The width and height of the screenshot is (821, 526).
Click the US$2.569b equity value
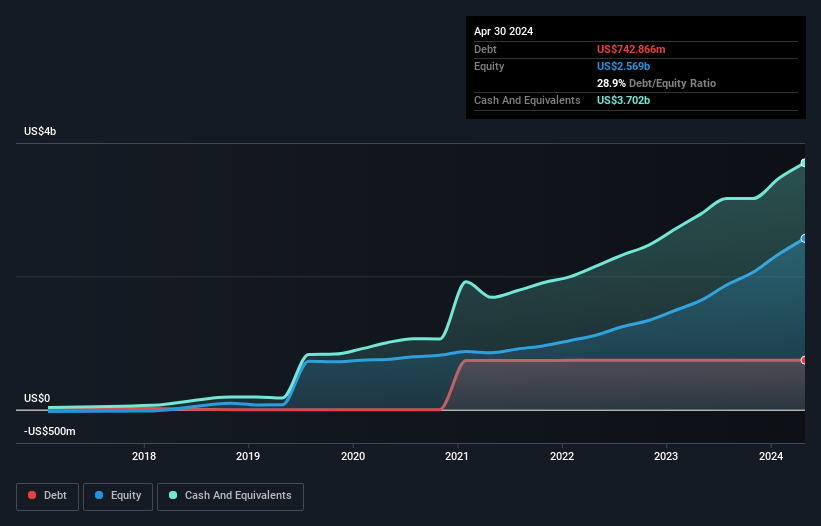(x=623, y=66)
